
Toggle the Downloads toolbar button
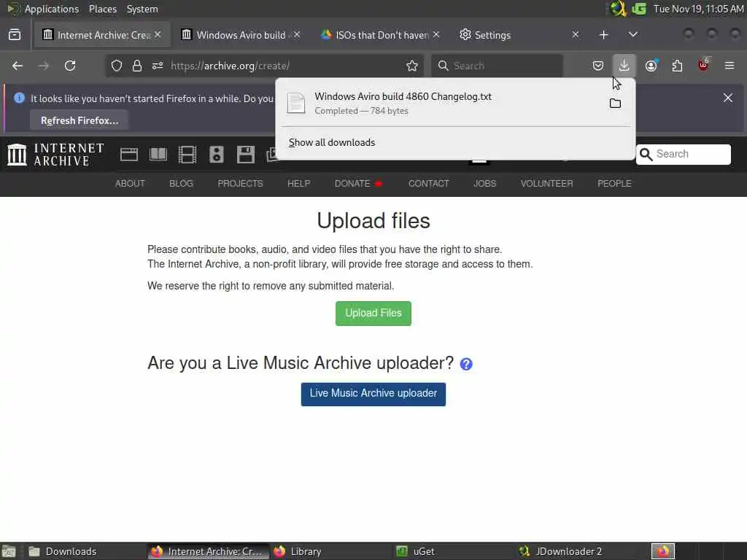click(624, 66)
